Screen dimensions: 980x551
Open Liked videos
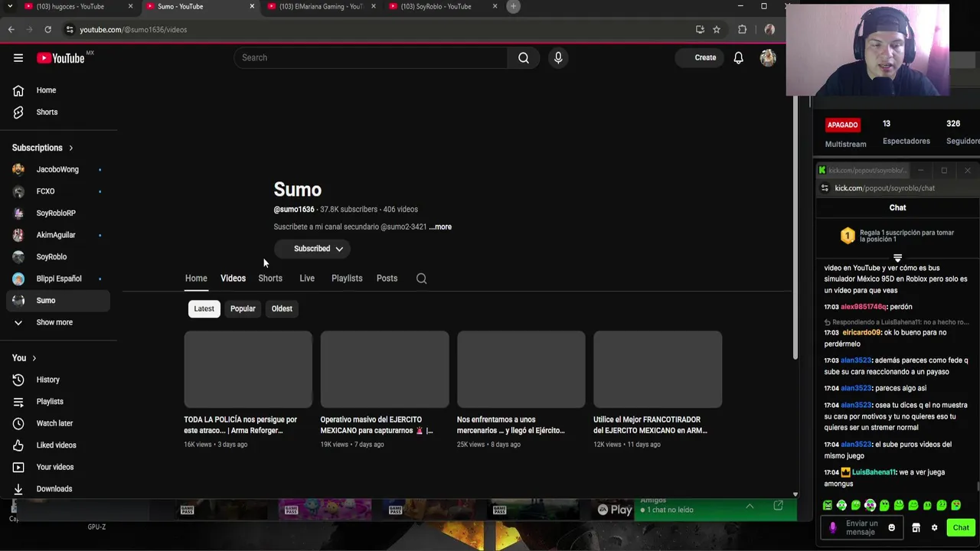tap(58, 445)
